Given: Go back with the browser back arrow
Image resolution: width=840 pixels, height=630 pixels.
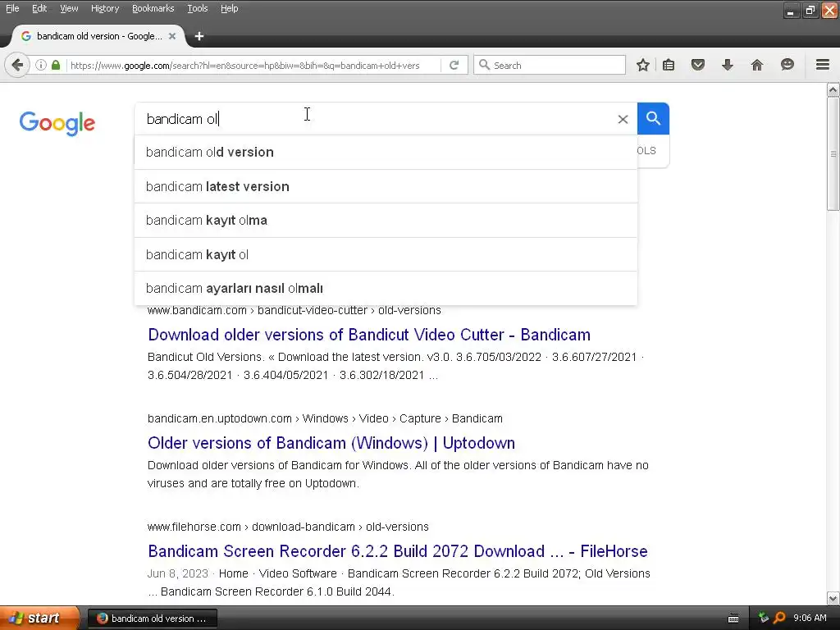Looking at the screenshot, I should [x=17, y=66].
